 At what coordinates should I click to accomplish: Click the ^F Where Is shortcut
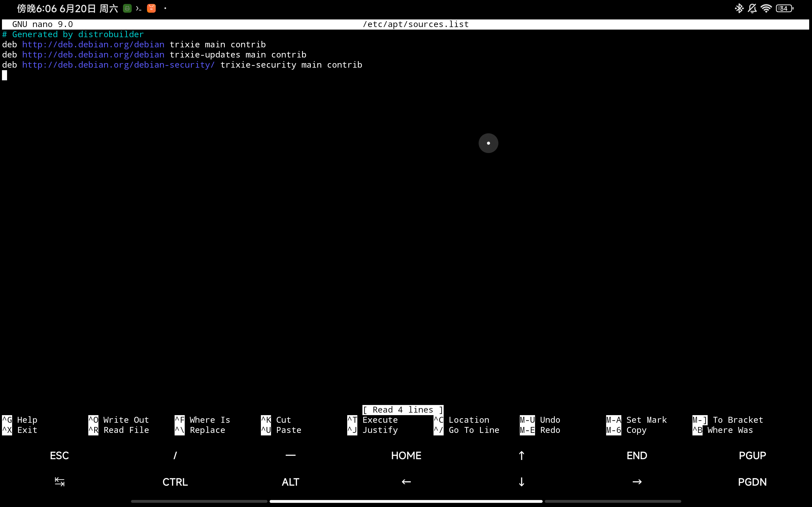click(202, 420)
